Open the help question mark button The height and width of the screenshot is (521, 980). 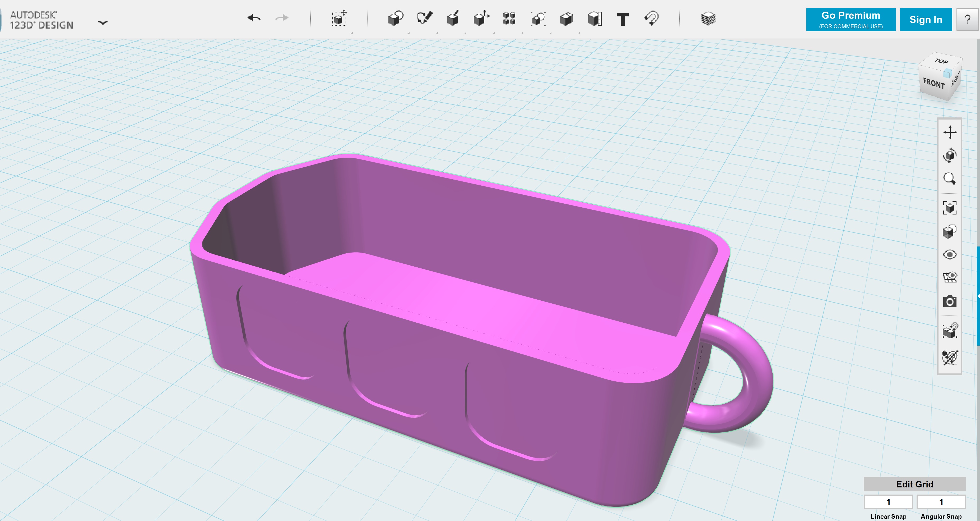click(x=967, y=19)
